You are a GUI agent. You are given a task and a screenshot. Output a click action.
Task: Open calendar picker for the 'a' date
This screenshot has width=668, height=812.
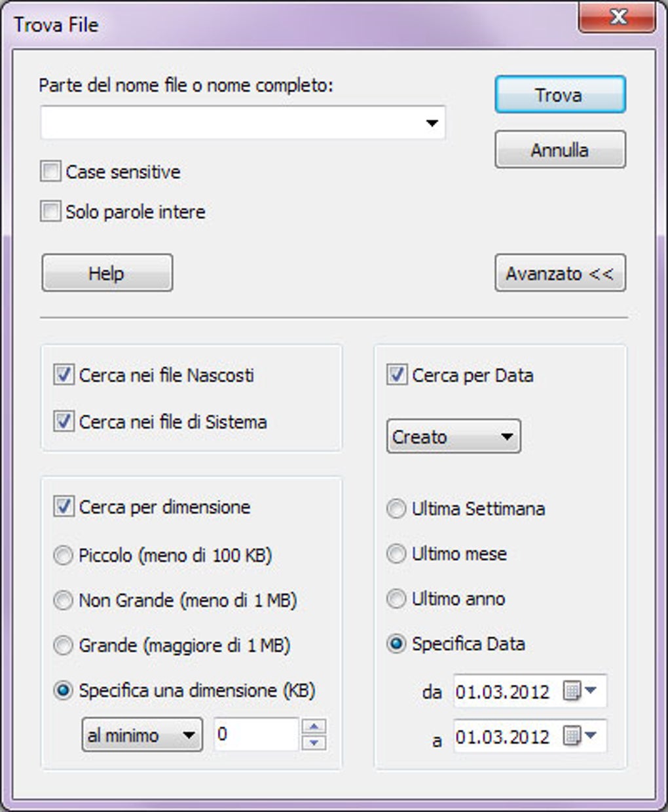pos(580,736)
